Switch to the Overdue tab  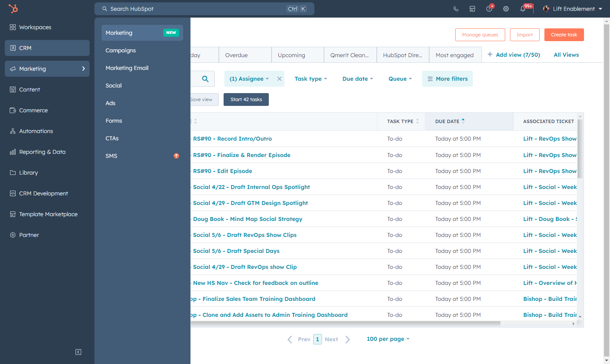(245, 55)
